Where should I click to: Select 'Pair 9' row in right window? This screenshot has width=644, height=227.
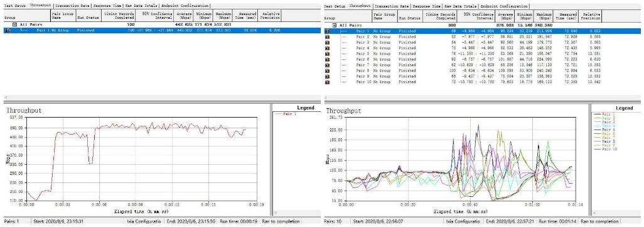[483, 77]
